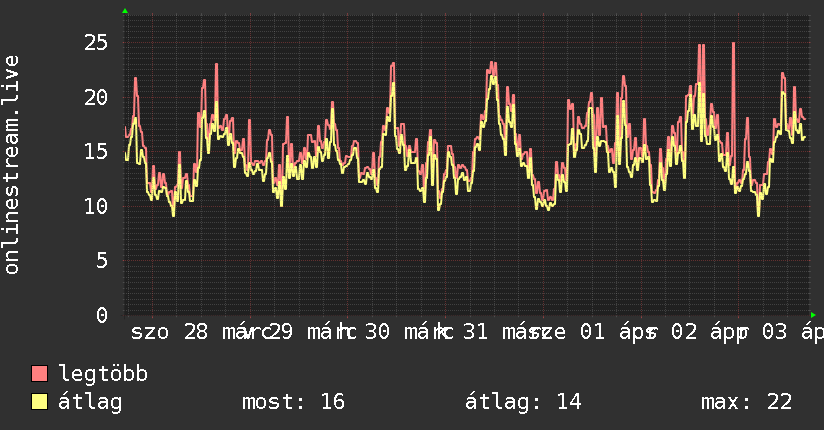The width and height of the screenshot is (824, 430).
Task: Click the most: 16 value
Action: (293, 402)
